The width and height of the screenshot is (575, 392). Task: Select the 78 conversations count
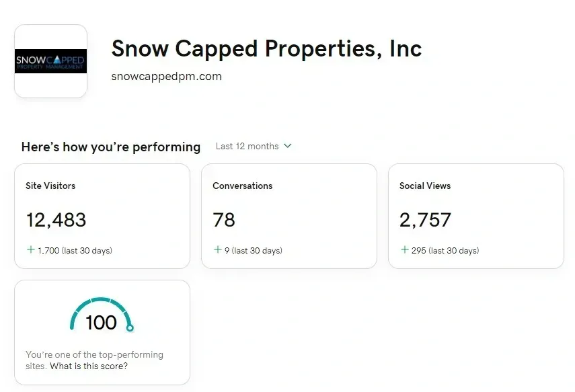pos(224,220)
